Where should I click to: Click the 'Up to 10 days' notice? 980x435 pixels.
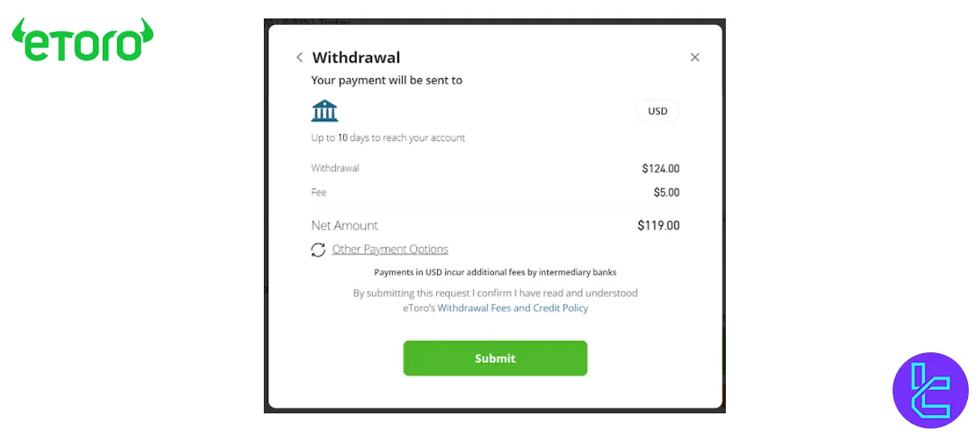pos(388,138)
